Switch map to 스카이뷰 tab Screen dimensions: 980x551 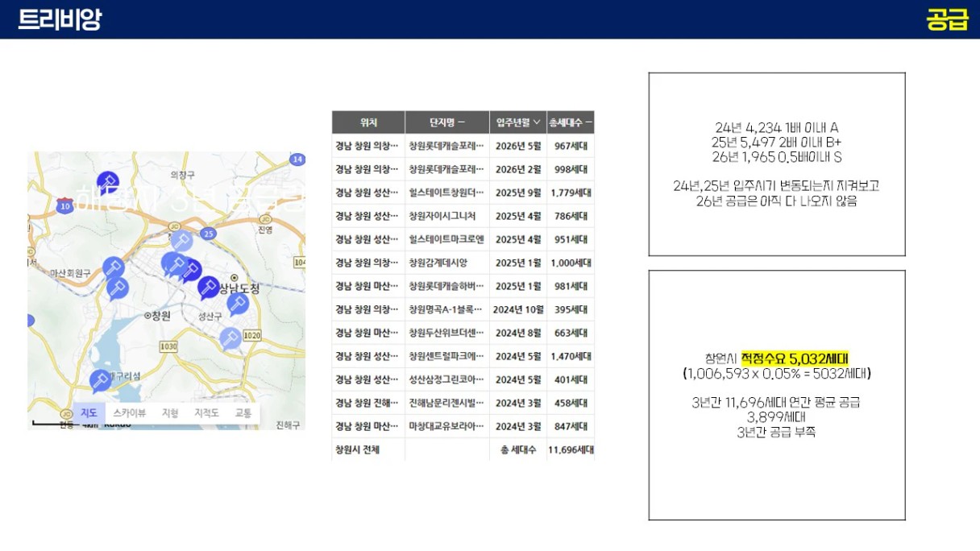point(129,412)
